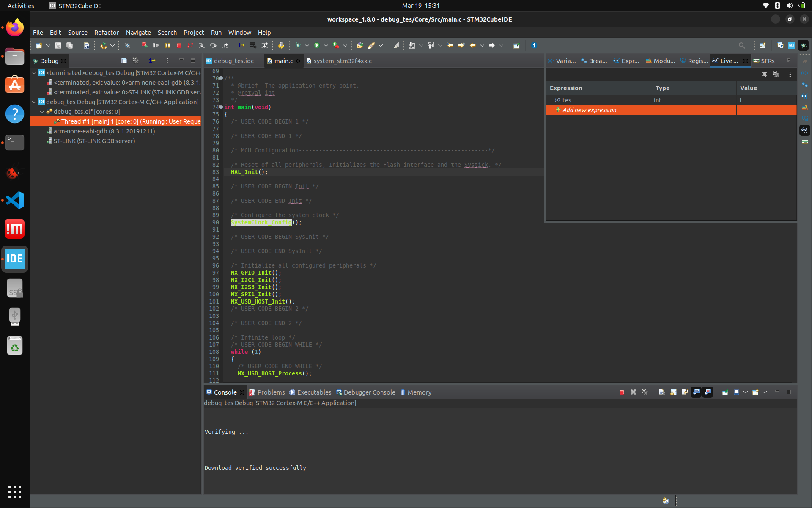This screenshot has height=508, width=812.
Task: Click the Step Return icon
Action: tap(225, 45)
